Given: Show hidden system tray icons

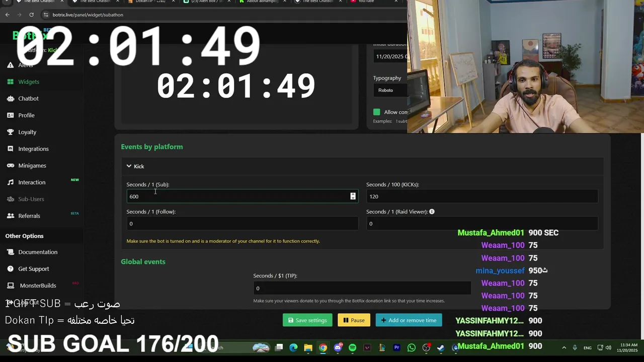Looking at the screenshot, I should click(x=563, y=347).
